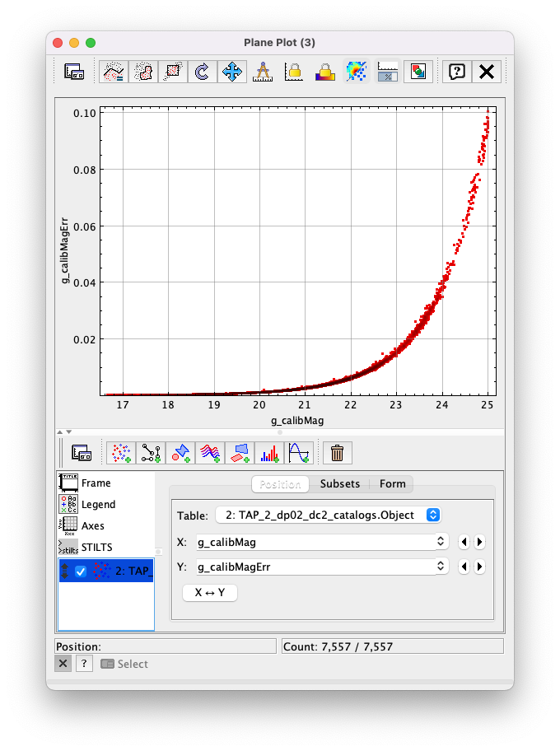560x751 pixels.
Task: Open the export plot dialog icon
Action: [418, 72]
